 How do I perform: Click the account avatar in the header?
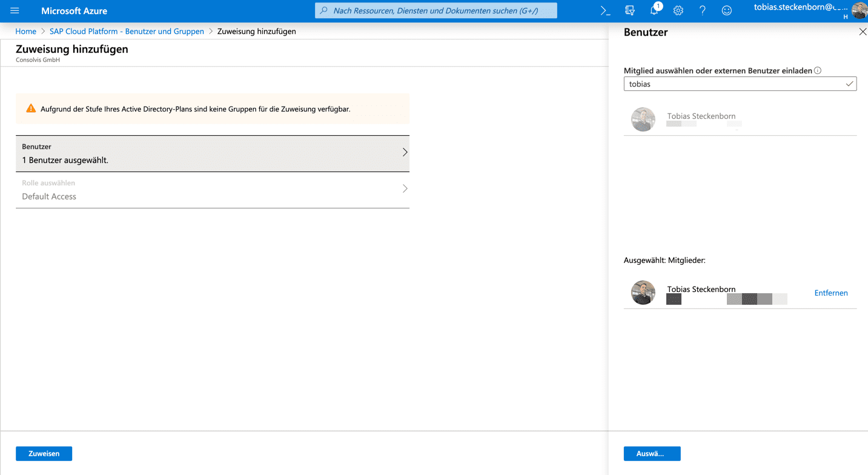coord(860,10)
